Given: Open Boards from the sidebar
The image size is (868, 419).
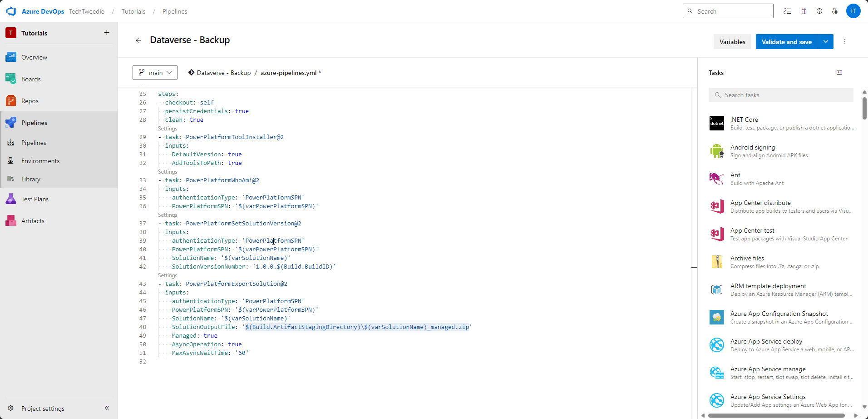Looking at the screenshot, I should point(30,79).
